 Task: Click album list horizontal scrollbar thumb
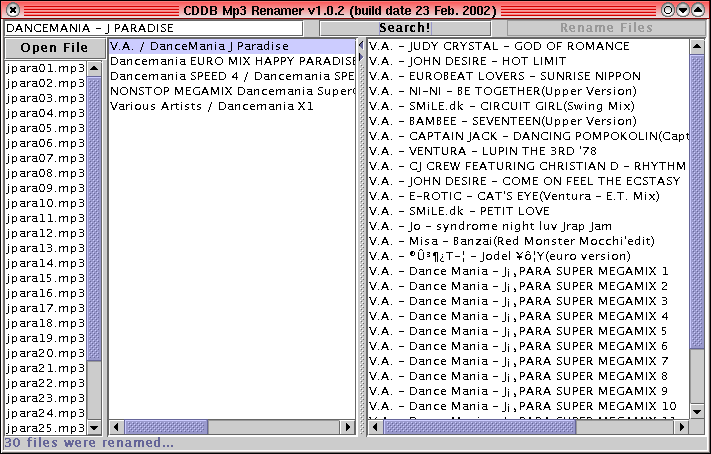pyautogui.click(x=166, y=427)
